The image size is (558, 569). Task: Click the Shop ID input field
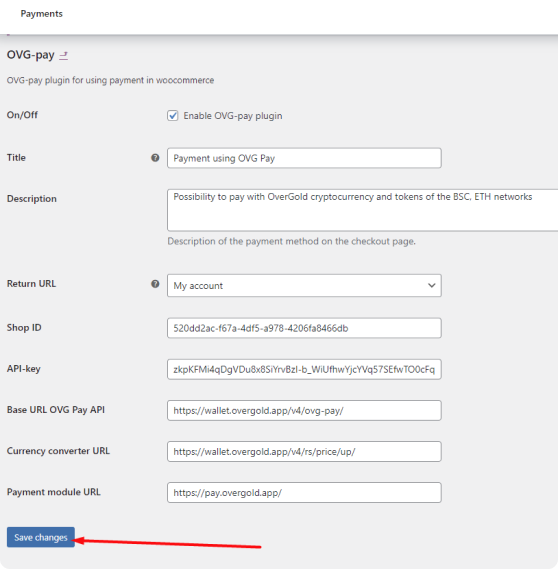(304, 328)
